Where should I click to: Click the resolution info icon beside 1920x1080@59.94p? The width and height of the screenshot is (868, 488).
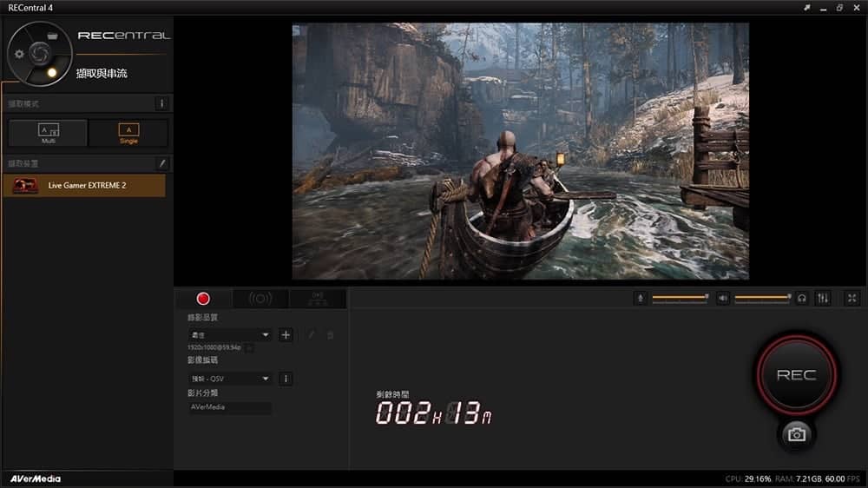[249, 348]
